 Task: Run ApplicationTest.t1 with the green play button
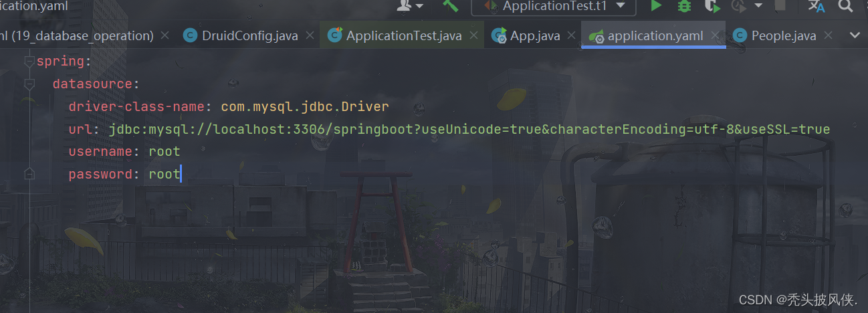point(656,6)
